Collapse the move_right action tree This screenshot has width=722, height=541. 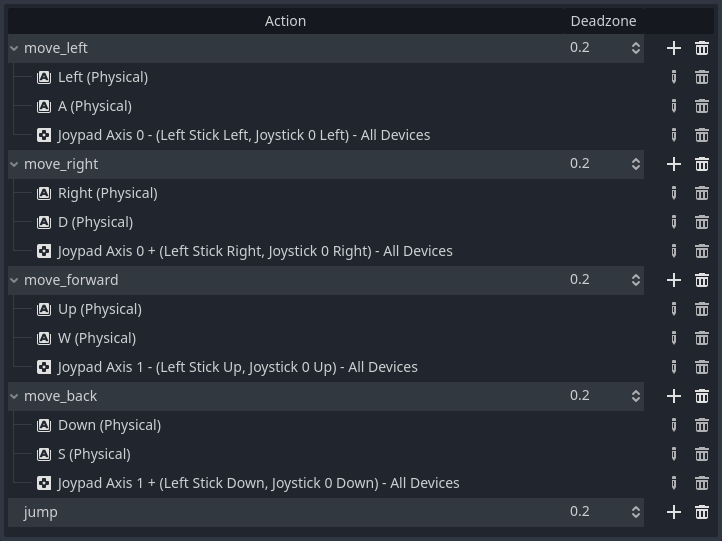[x=14, y=164]
